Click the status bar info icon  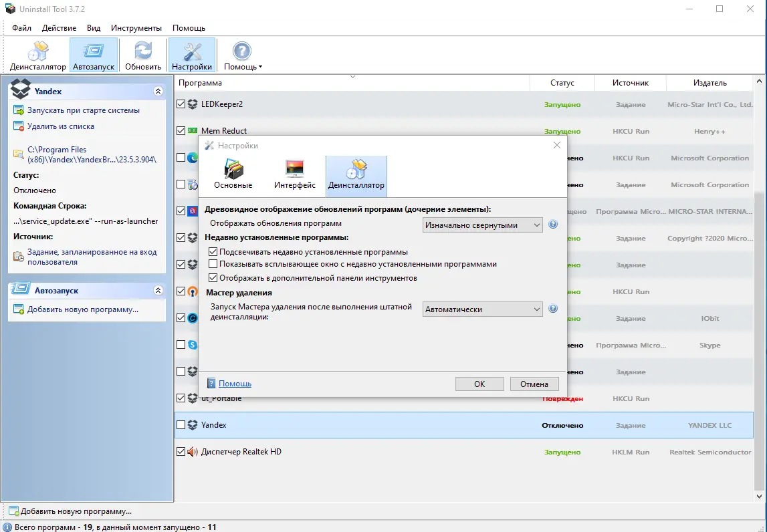7,527
